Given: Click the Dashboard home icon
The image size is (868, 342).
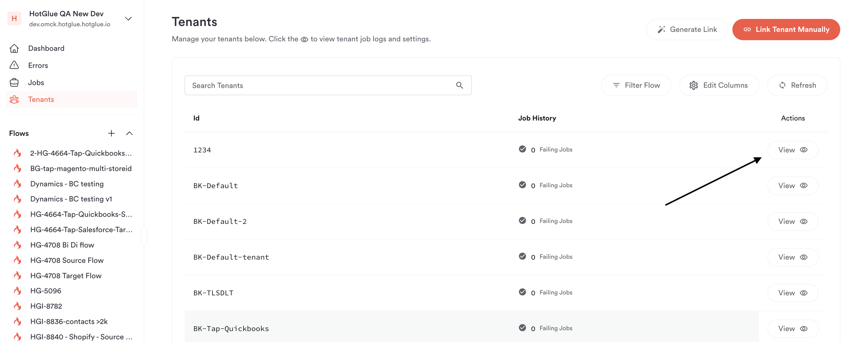Looking at the screenshot, I should tap(14, 48).
